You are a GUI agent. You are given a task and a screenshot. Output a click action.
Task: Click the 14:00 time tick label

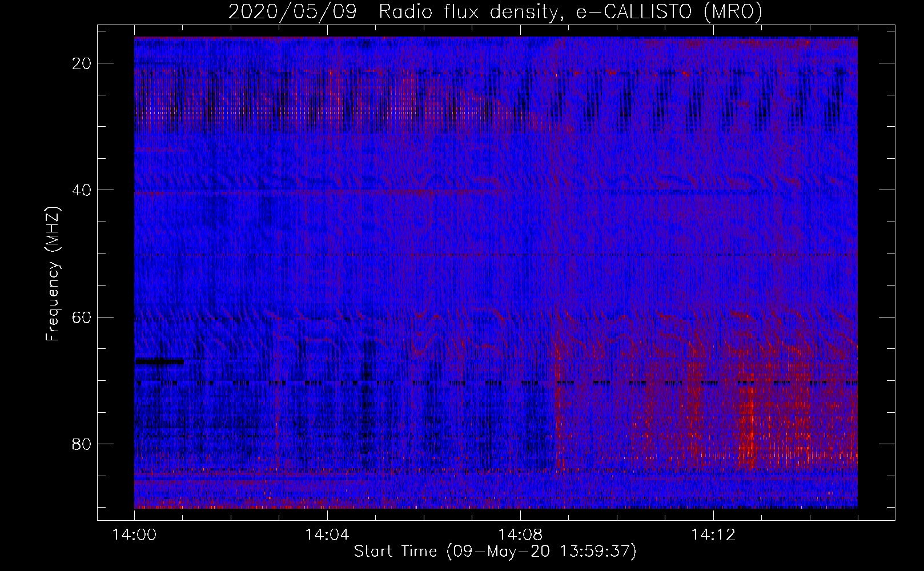tap(134, 534)
